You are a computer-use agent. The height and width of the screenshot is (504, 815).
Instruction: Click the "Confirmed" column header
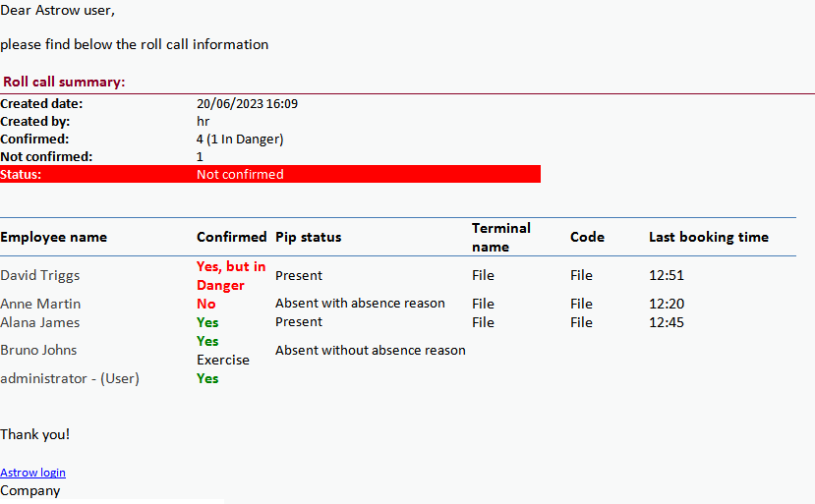pos(231,237)
